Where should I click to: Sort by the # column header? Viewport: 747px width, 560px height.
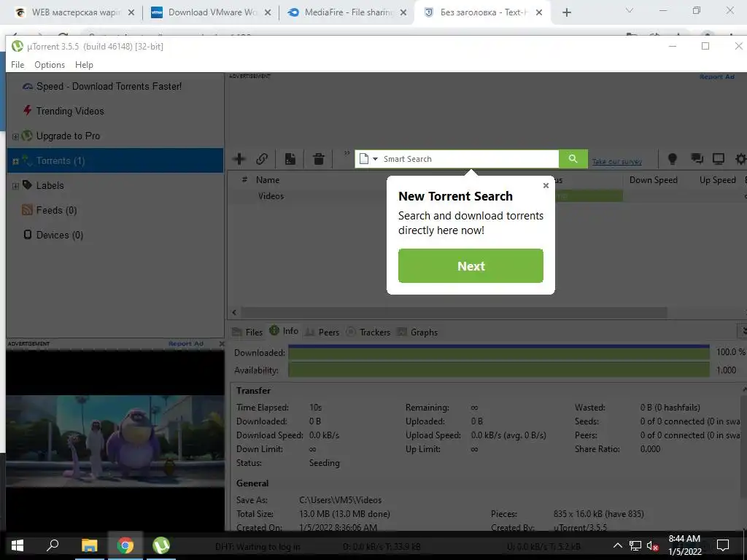click(244, 180)
